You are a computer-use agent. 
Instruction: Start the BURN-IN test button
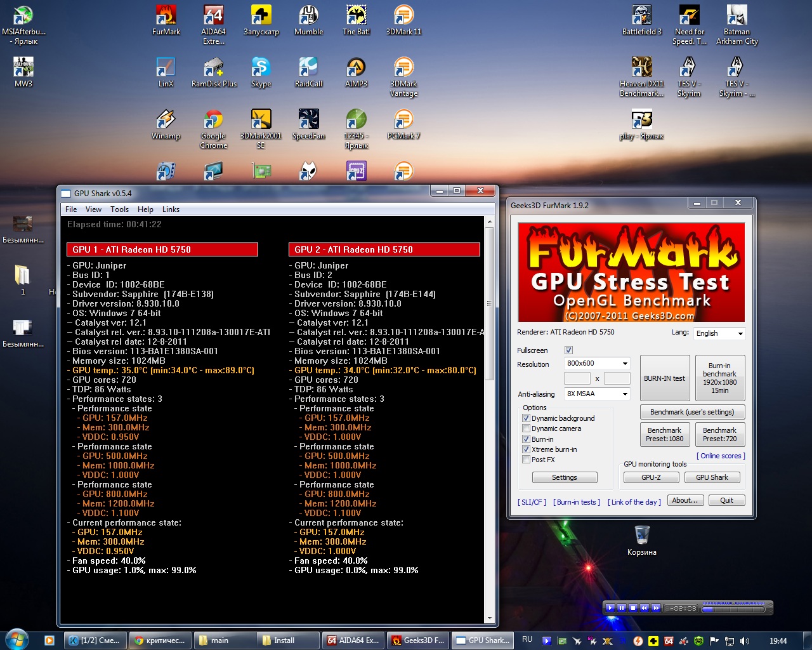(x=664, y=378)
